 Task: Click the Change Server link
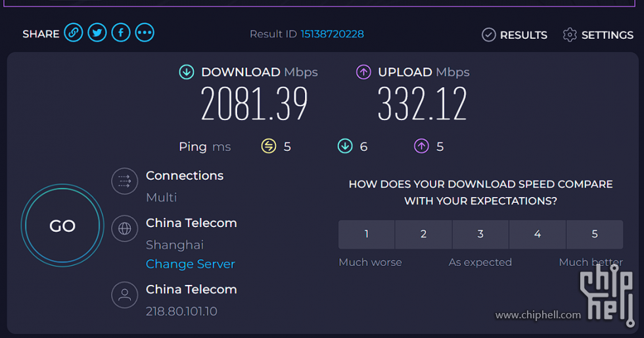click(191, 264)
